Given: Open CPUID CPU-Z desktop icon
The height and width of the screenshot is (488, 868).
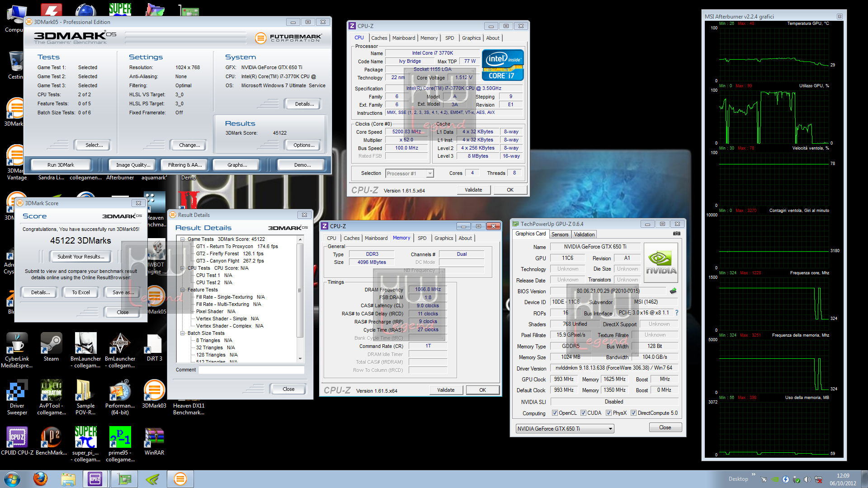Looking at the screenshot, I should pos(17,441).
